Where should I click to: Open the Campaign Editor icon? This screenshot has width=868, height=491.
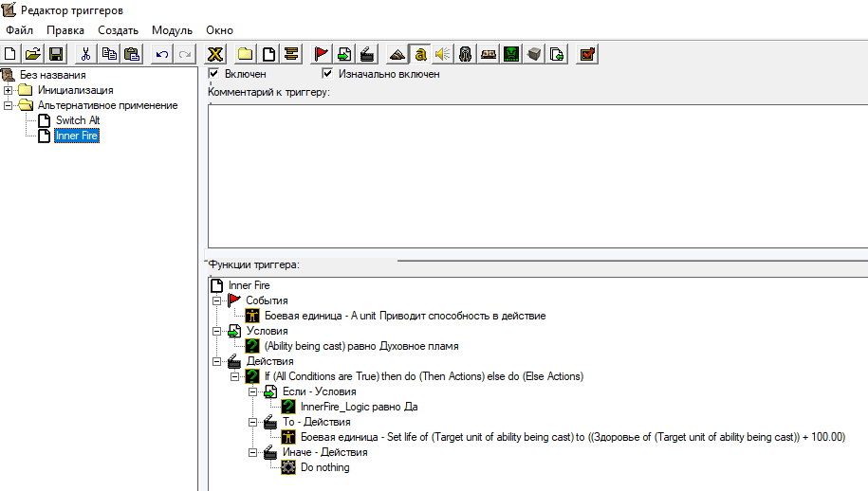tap(489, 54)
